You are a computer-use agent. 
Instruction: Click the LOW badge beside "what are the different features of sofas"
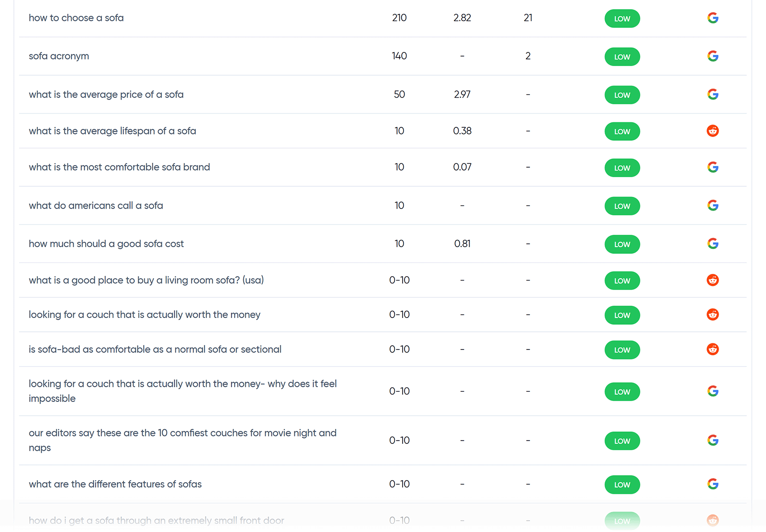[622, 485]
